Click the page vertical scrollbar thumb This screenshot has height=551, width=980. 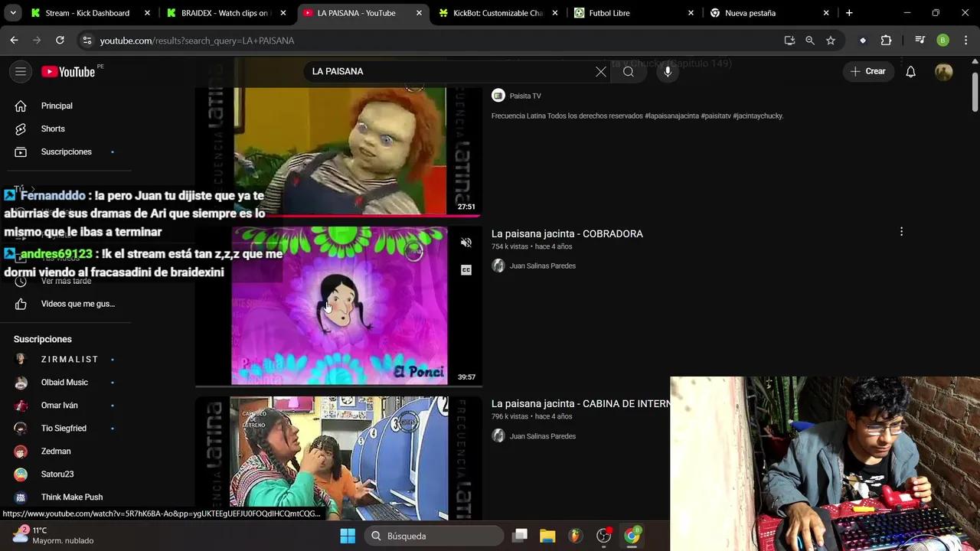[975, 93]
